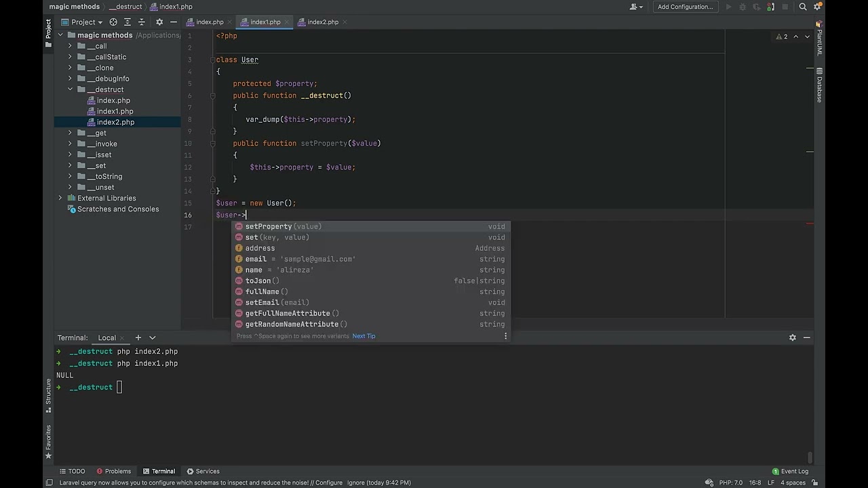Select the Local terminal tab
The height and width of the screenshot is (488, 868).
106,338
